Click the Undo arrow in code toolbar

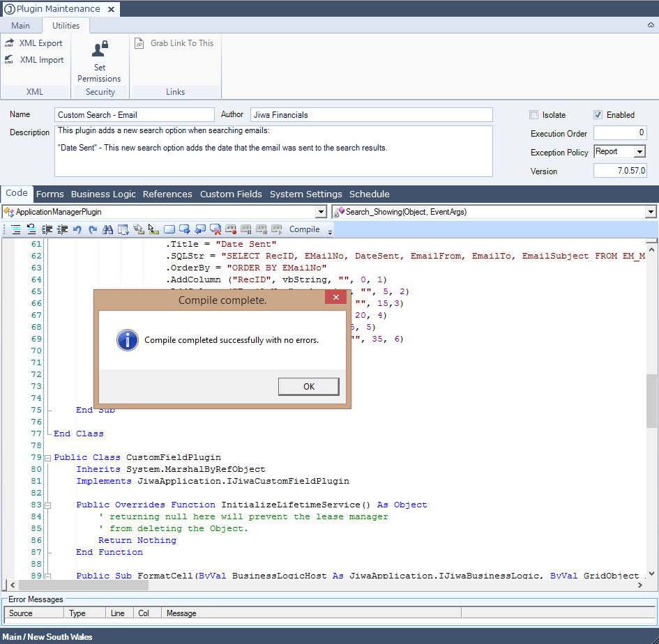coord(77,229)
